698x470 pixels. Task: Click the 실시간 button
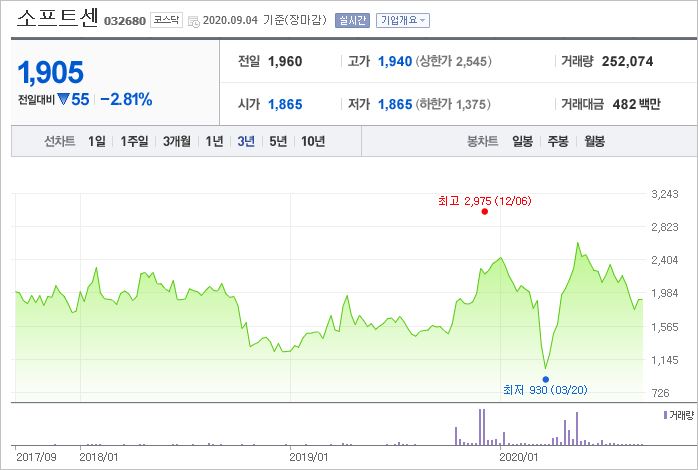[x=352, y=20]
